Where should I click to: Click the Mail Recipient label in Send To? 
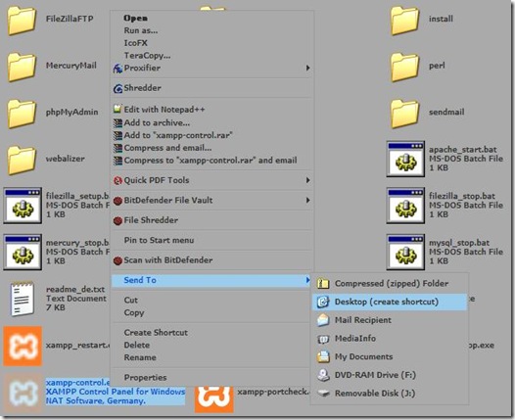pyautogui.click(x=363, y=320)
